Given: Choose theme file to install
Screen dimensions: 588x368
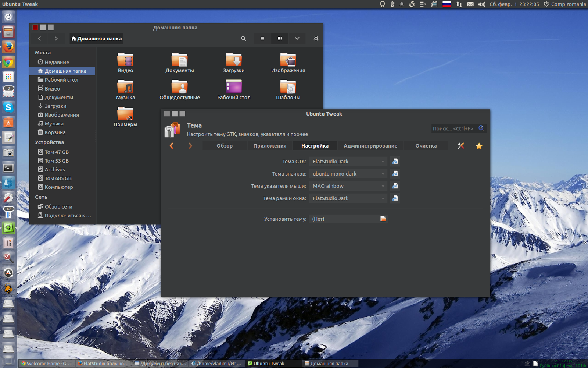Looking at the screenshot, I should click(x=348, y=219).
